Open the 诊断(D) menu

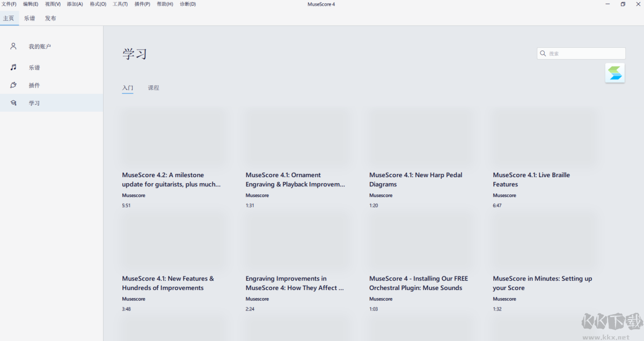(x=188, y=4)
